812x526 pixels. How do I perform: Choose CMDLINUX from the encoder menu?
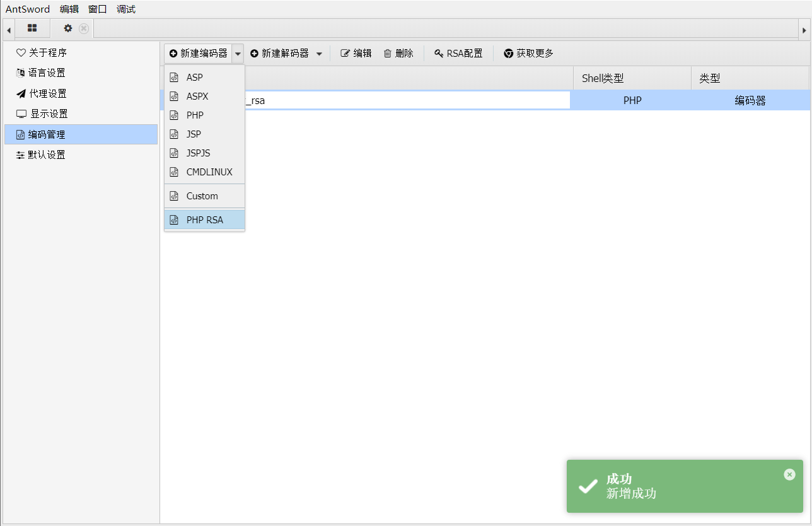pyautogui.click(x=204, y=172)
